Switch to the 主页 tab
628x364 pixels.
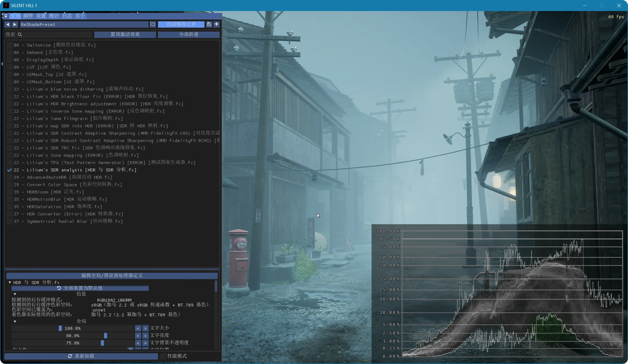(15, 16)
